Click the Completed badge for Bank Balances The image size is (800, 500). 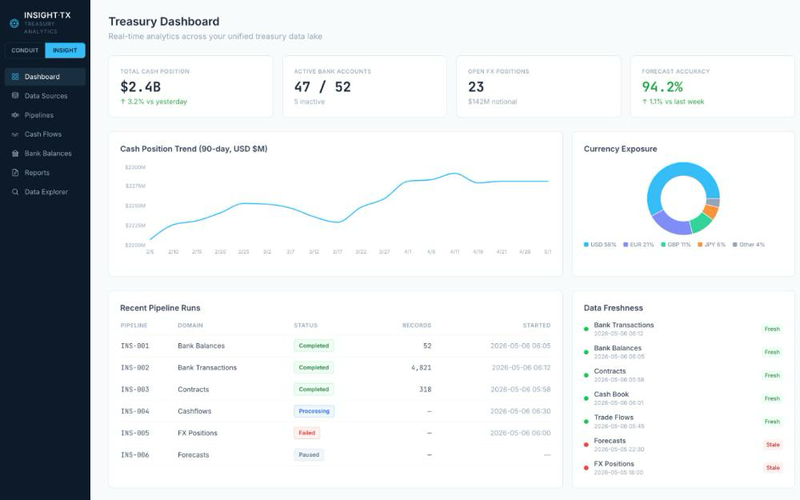pos(314,345)
